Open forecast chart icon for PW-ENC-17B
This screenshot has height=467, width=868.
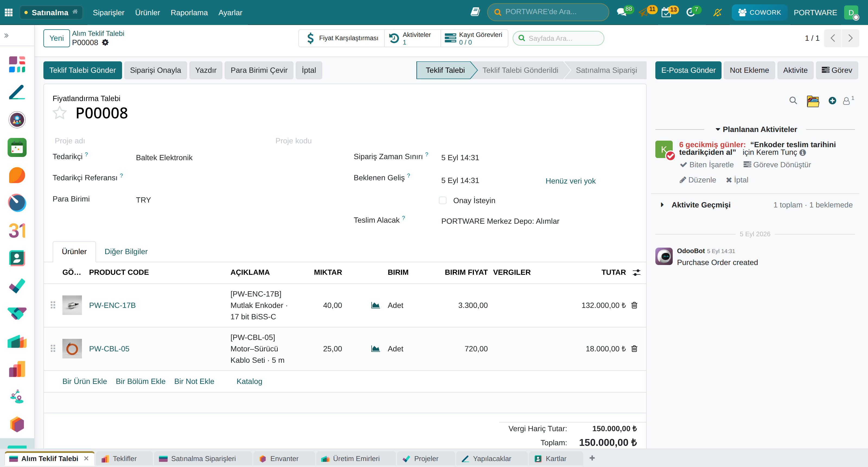point(375,305)
